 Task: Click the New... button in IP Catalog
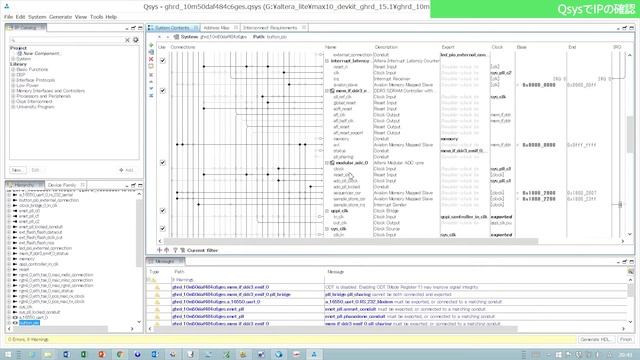click(17, 170)
